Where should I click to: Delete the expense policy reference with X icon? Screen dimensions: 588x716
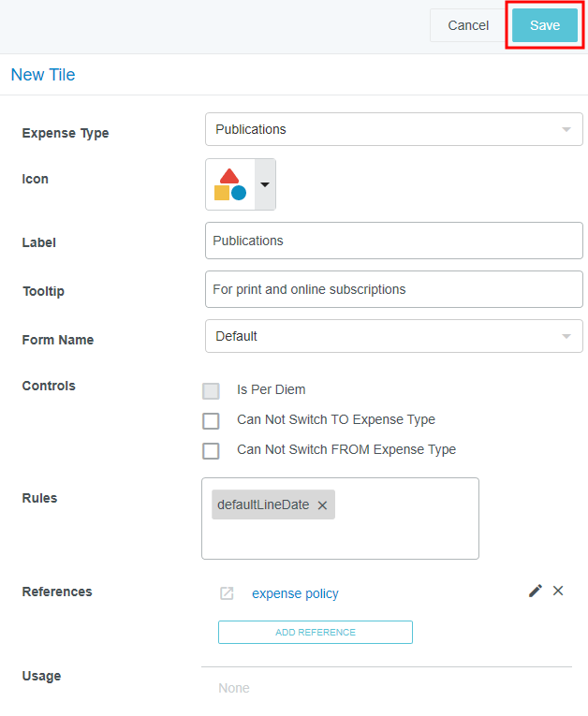point(558,591)
